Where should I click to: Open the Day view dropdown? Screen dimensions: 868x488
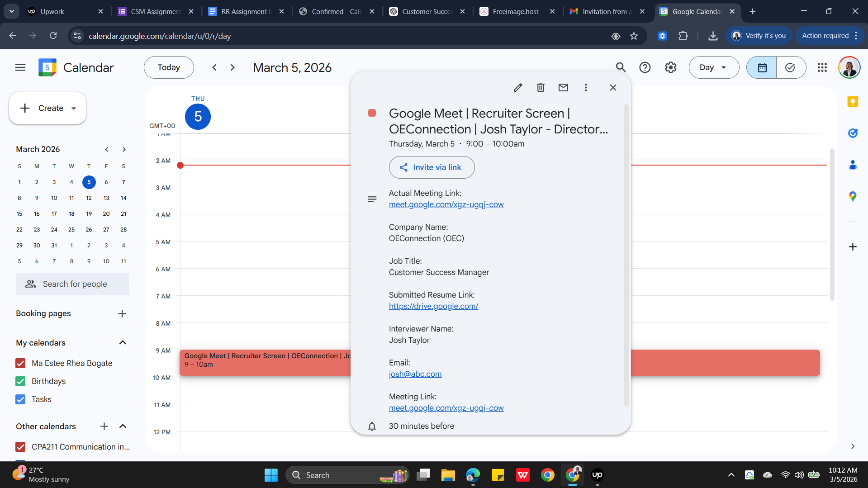[x=714, y=67]
